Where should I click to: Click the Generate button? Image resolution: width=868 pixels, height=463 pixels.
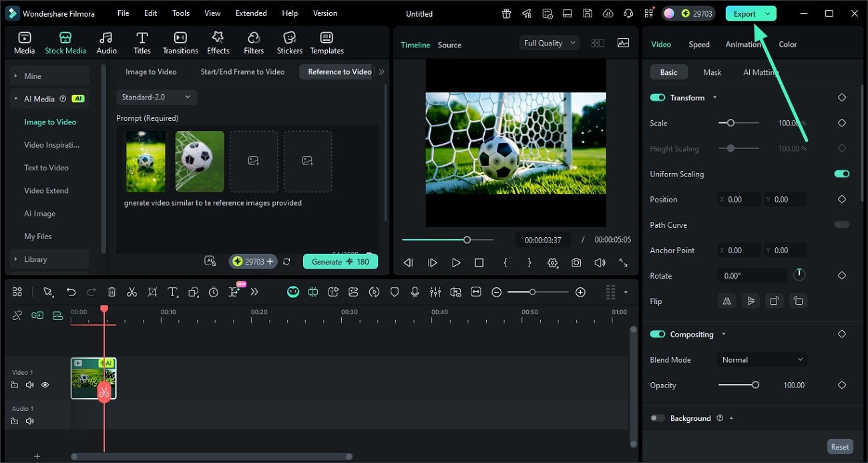click(341, 261)
